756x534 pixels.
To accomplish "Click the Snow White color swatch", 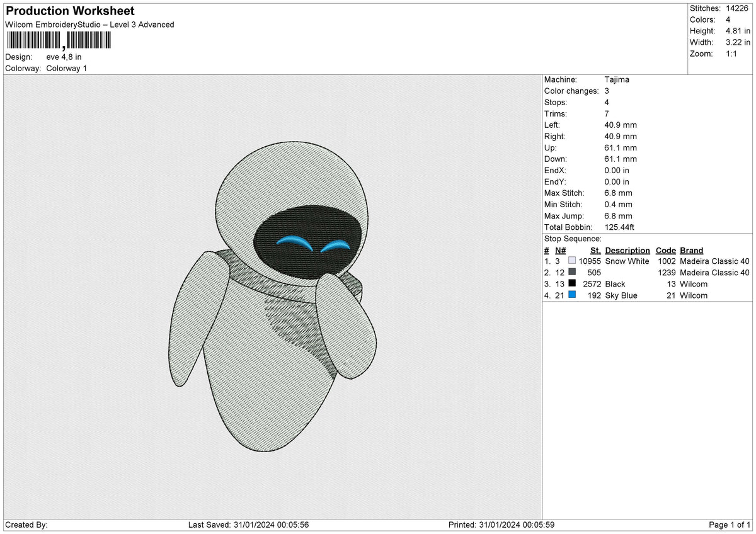I will click(572, 261).
